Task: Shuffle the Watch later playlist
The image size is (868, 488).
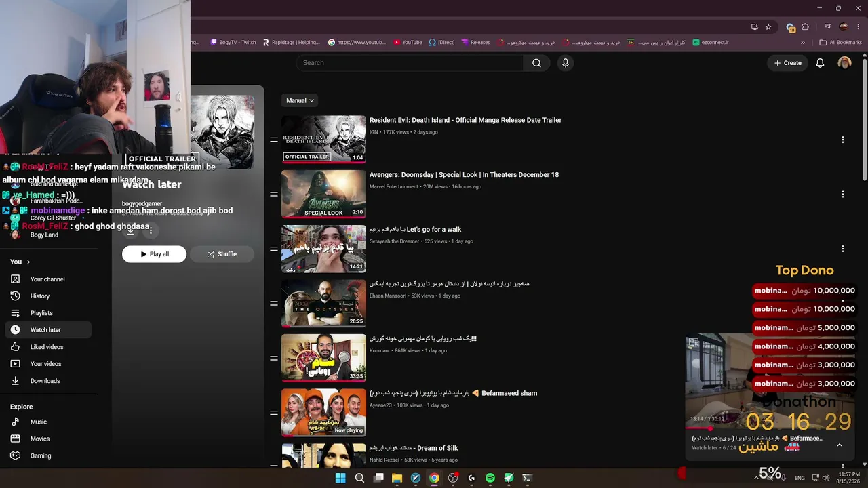Action: point(222,254)
